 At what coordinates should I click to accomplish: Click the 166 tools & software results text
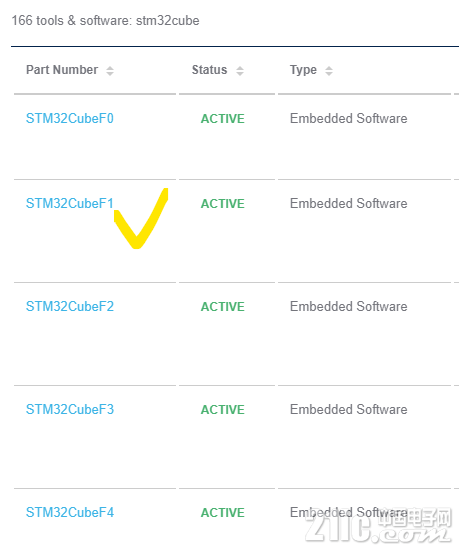[105, 20]
